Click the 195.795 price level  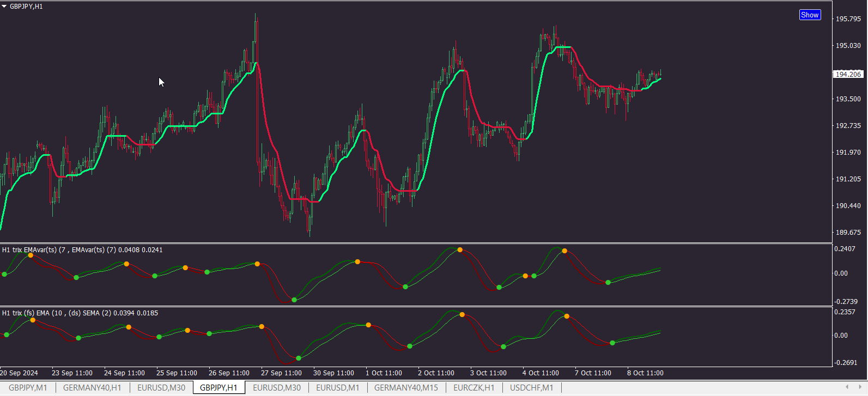click(x=848, y=19)
